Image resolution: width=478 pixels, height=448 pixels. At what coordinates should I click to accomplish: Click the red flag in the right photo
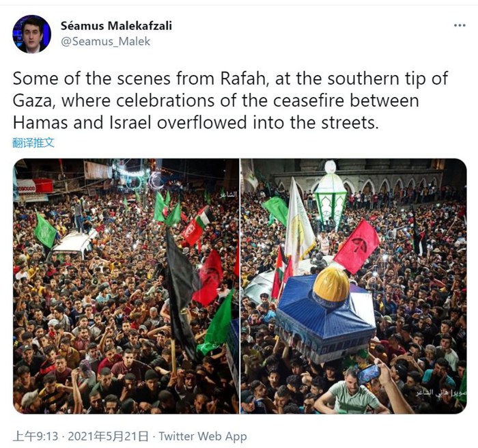tap(357, 247)
